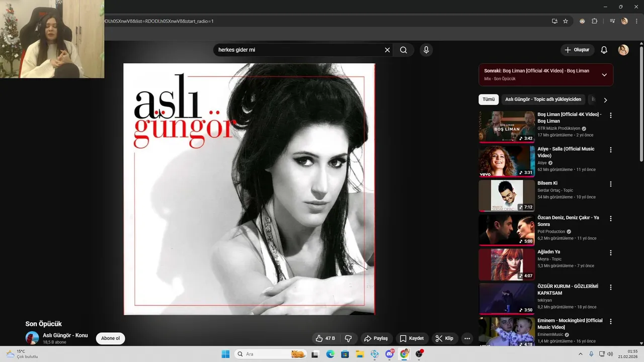The image size is (644, 362).
Task: Open options for Atiye - Salla video
Action: click(611, 150)
